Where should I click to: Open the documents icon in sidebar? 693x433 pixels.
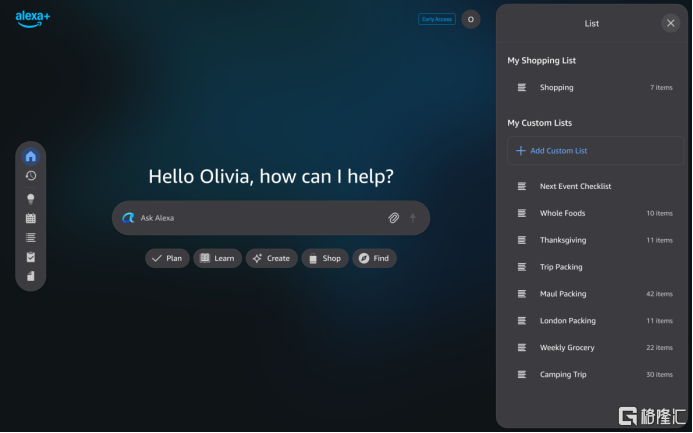31,276
